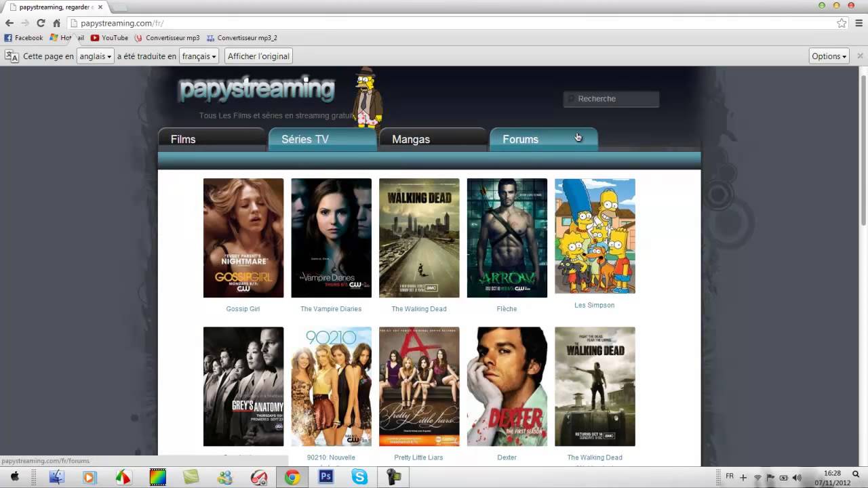Open the green sticky-note taskbar icon
Screen dimensions: 868x488
point(191,477)
